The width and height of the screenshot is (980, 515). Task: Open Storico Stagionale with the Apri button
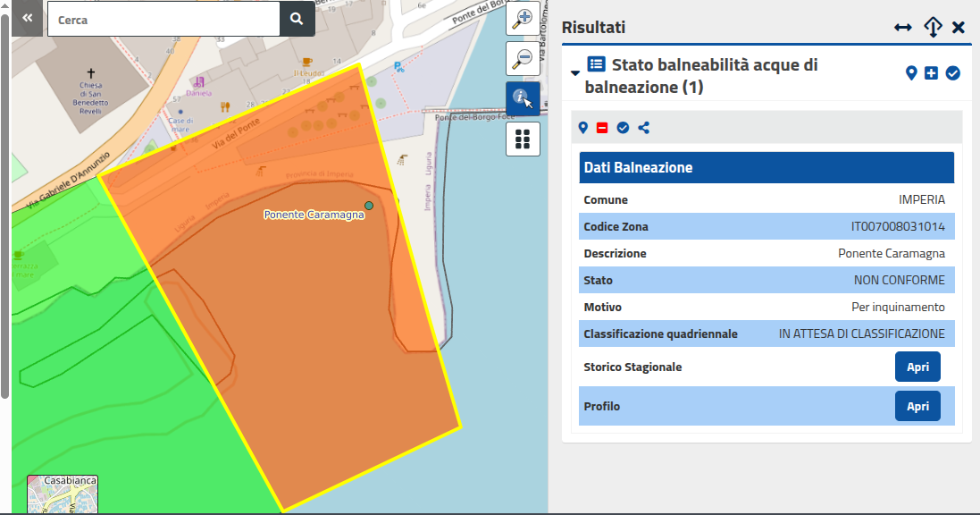click(917, 367)
